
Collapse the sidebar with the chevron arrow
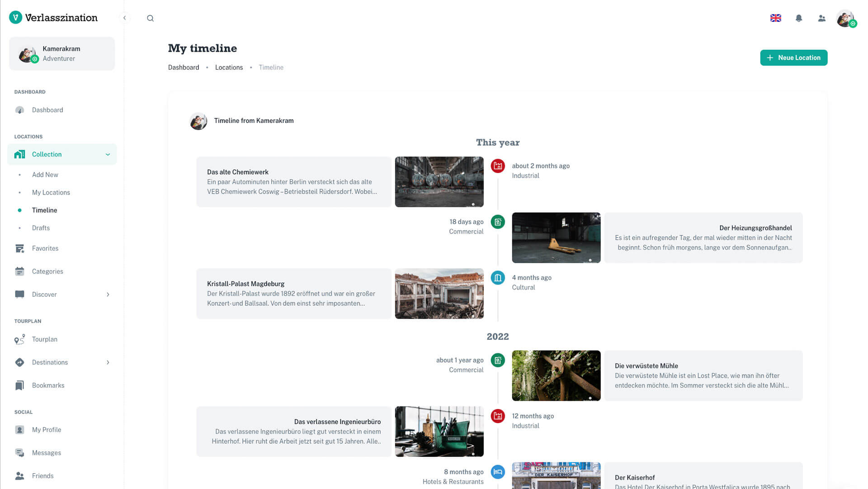[124, 18]
